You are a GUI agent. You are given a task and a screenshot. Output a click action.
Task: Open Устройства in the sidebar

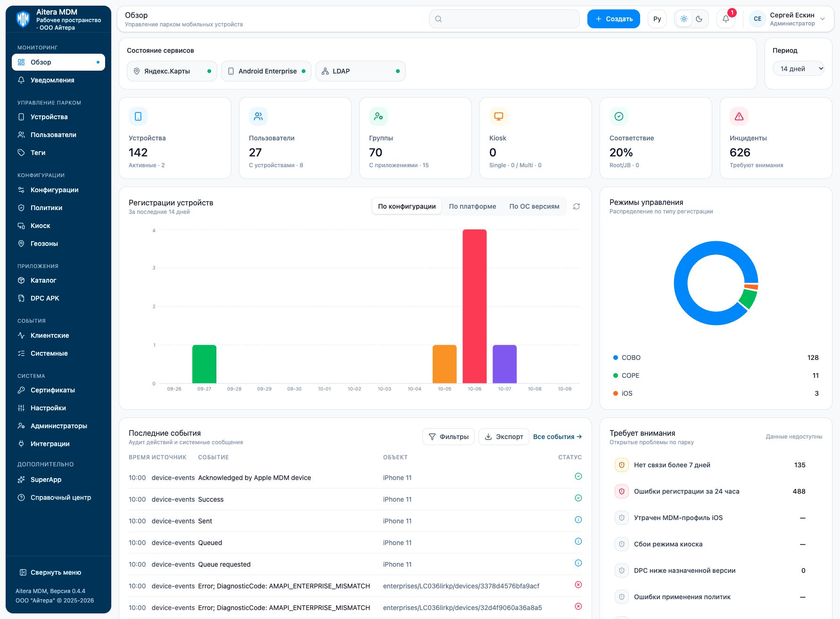click(58, 117)
